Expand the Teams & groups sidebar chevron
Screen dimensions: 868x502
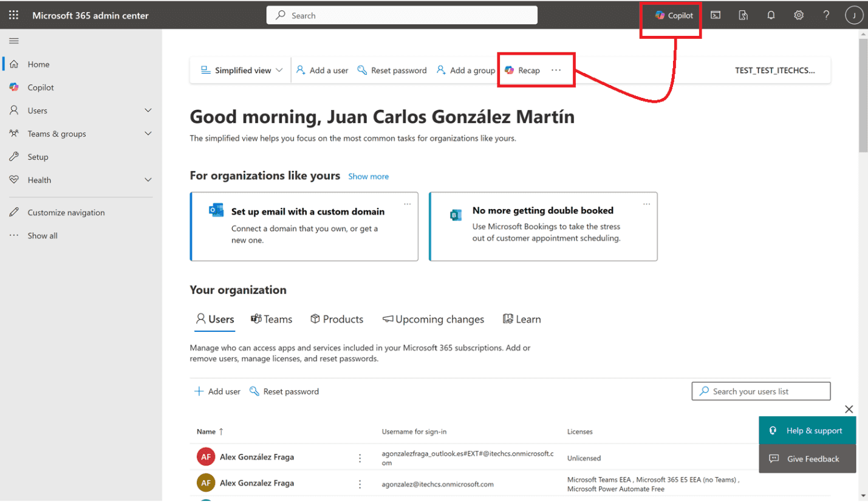(148, 133)
